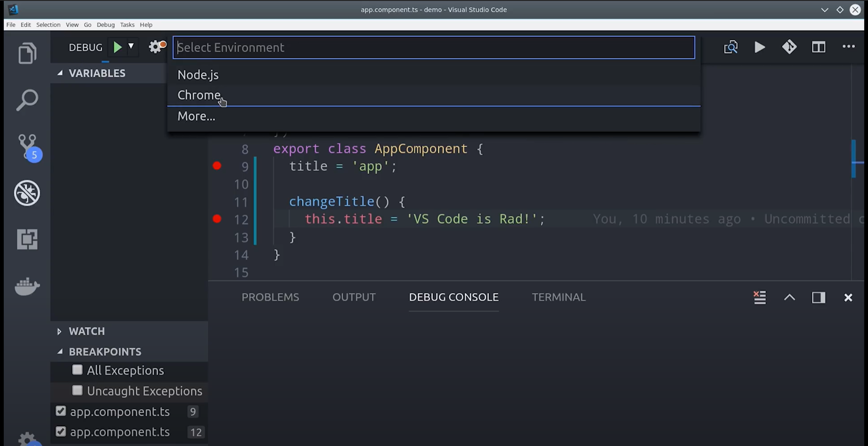Open launch.json with the gear icon
This screenshot has width=868, height=446.
coord(157,46)
